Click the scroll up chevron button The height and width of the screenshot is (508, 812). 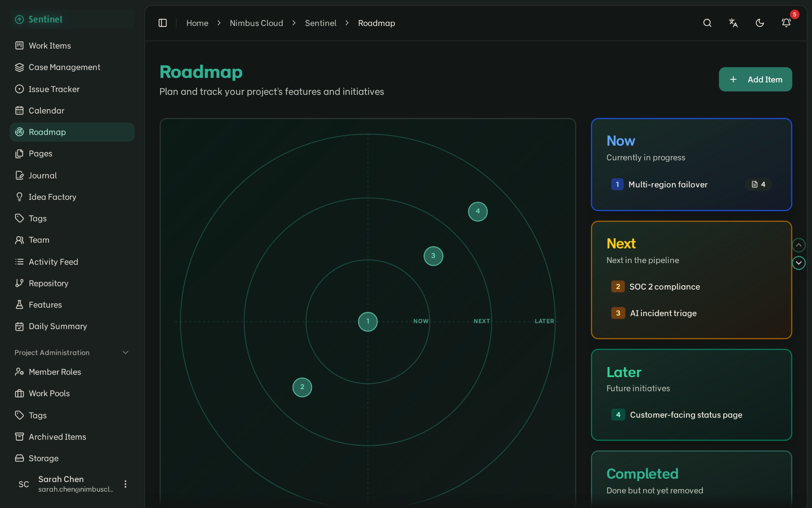coord(798,245)
